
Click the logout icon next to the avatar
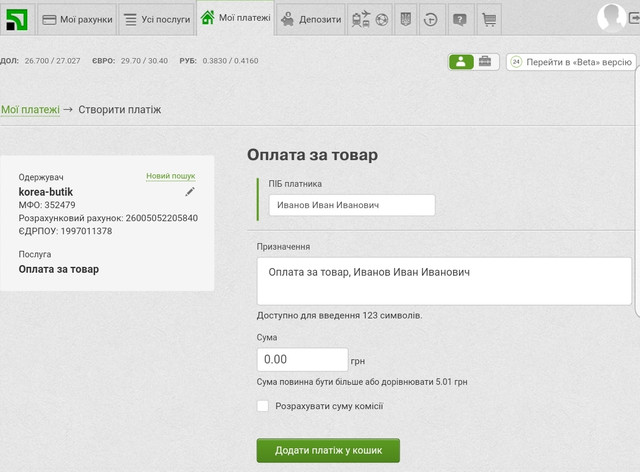tap(634, 18)
